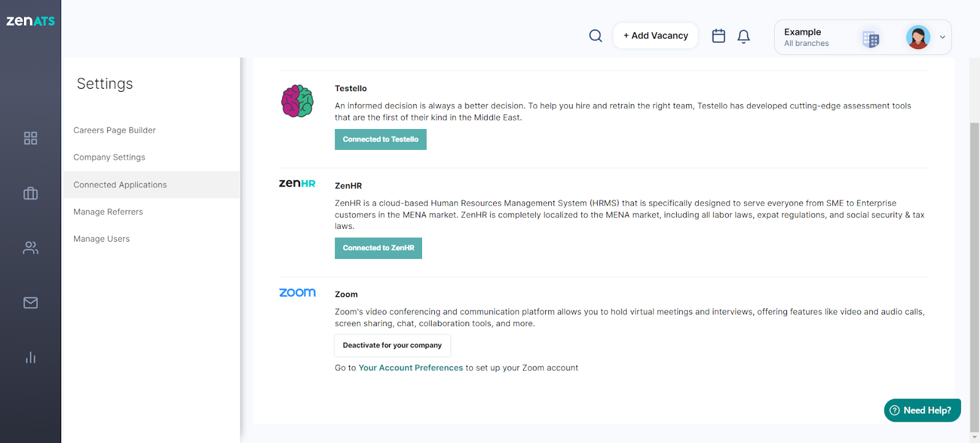
Task: Click Deactivate for your company button
Action: [392, 345]
